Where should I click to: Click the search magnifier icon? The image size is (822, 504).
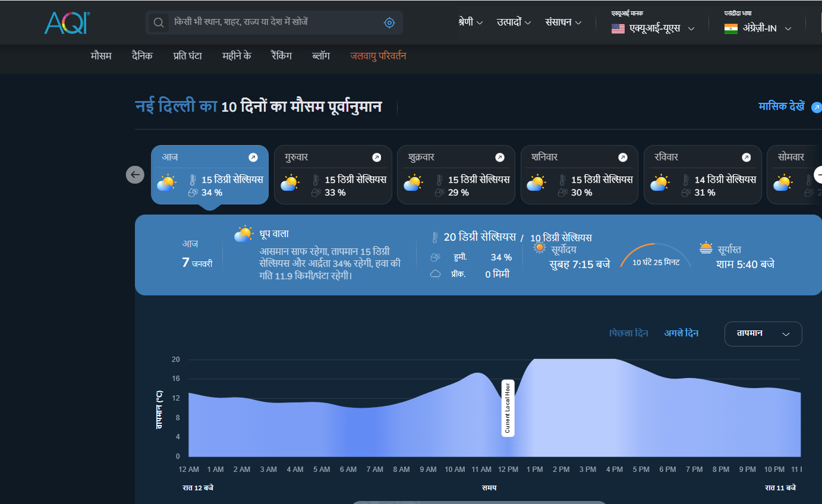click(x=159, y=23)
